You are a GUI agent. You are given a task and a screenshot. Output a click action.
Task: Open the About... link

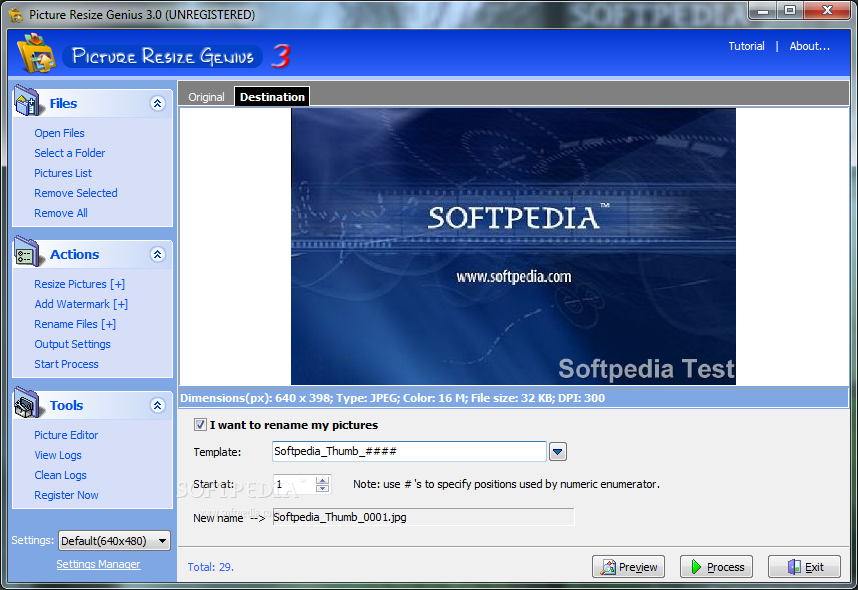[x=809, y=46]
